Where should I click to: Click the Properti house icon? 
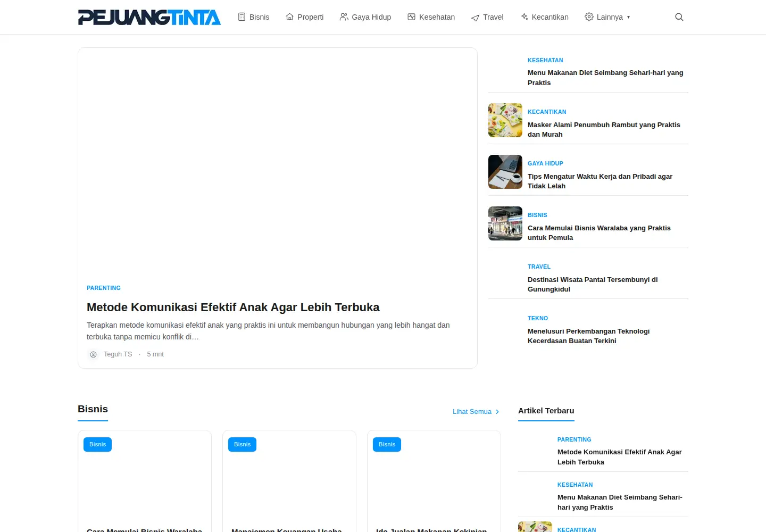(290, 17)
